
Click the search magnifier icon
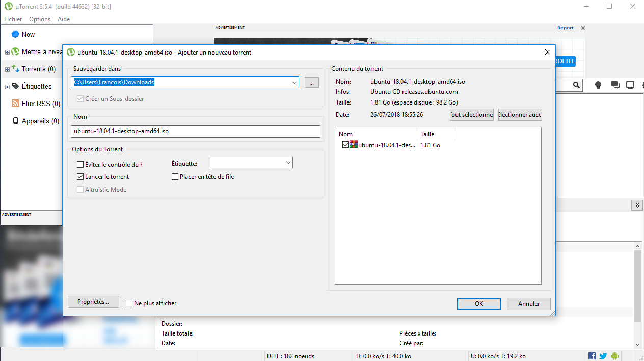pyautogui.click(x=576, y=85)
